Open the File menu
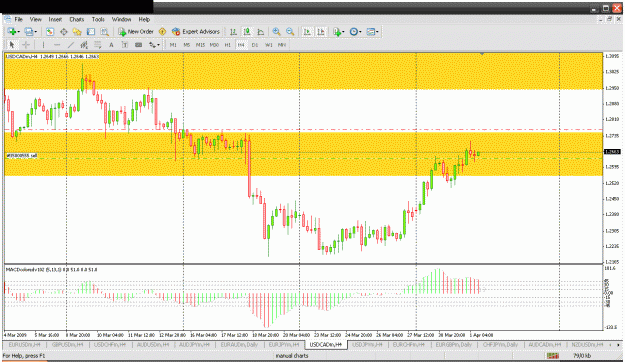This screenshot has width=625, height=362. 18,19
